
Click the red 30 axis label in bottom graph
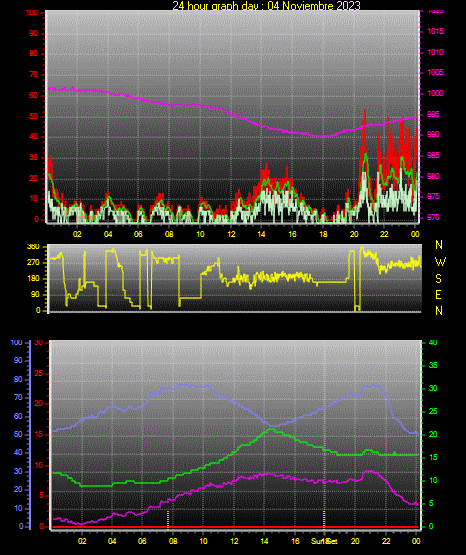point(39,343)
